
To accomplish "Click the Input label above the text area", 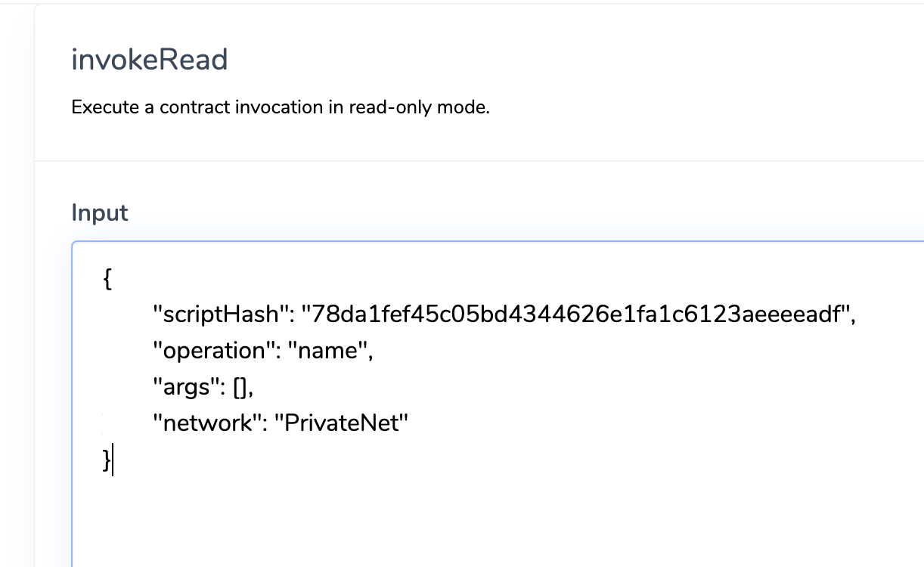I will click(x=100, y=213).
